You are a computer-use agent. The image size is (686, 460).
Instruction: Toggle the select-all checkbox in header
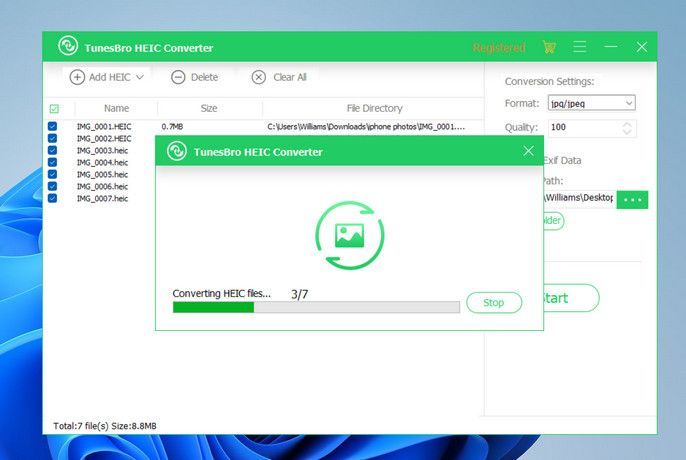click(54, 109)
